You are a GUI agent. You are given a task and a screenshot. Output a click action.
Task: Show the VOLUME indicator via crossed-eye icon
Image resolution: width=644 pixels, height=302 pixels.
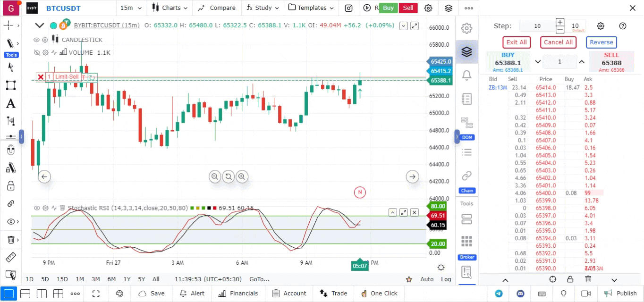tap(36, 53)
